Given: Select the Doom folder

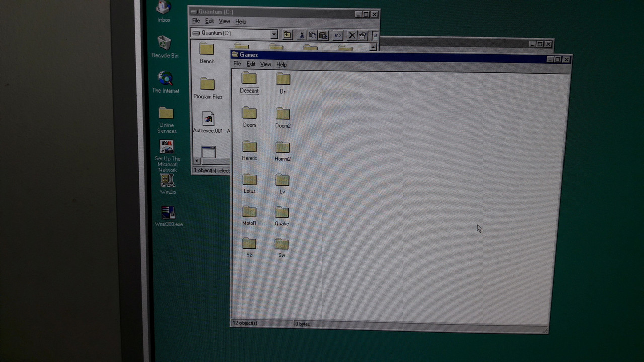Looking at the screenshot, I should pyautogui.click(x=249, y=117).
